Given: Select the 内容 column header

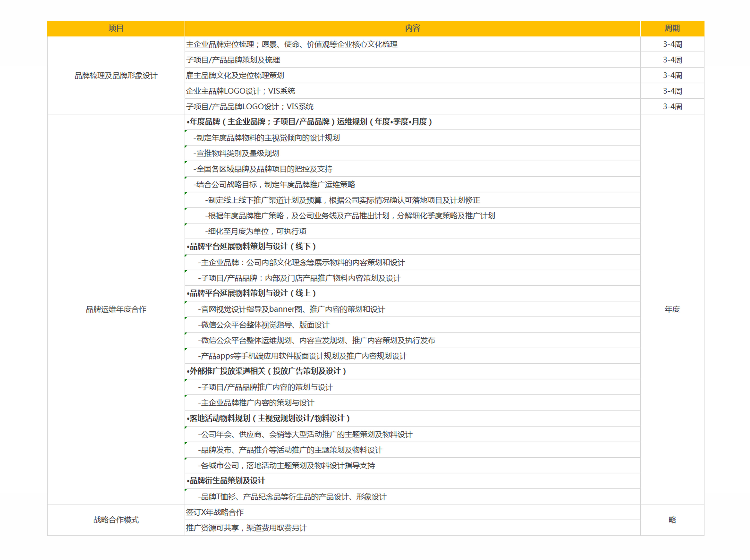Looking at the screenshot, I should (x=413, y=28).
